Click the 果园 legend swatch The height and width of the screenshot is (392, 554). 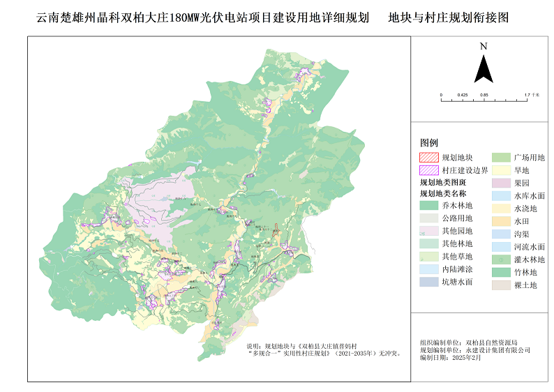click(x=501, y=183)
